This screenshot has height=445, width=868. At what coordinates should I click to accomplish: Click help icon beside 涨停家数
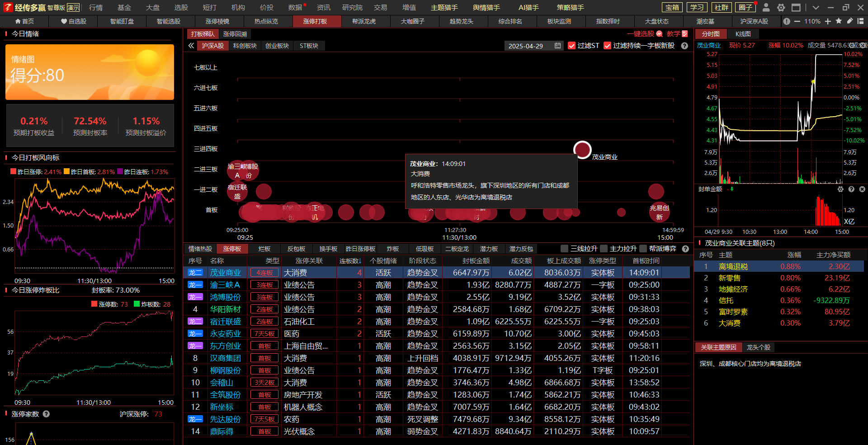46,414
